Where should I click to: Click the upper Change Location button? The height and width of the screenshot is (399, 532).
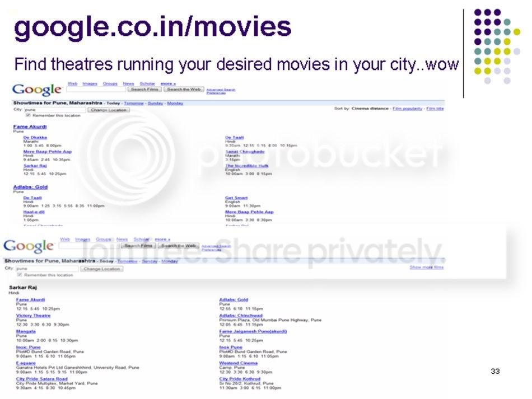[x=109, y=110]
